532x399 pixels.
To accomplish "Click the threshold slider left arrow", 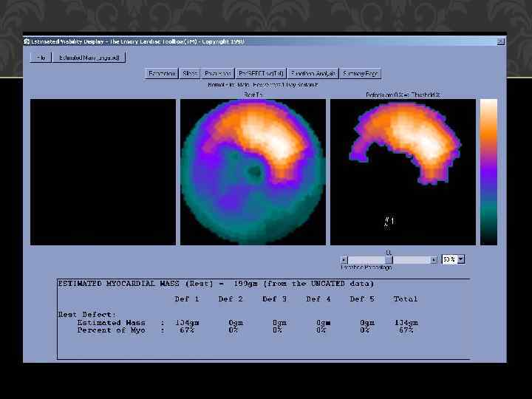I will [x=344, y=260].
